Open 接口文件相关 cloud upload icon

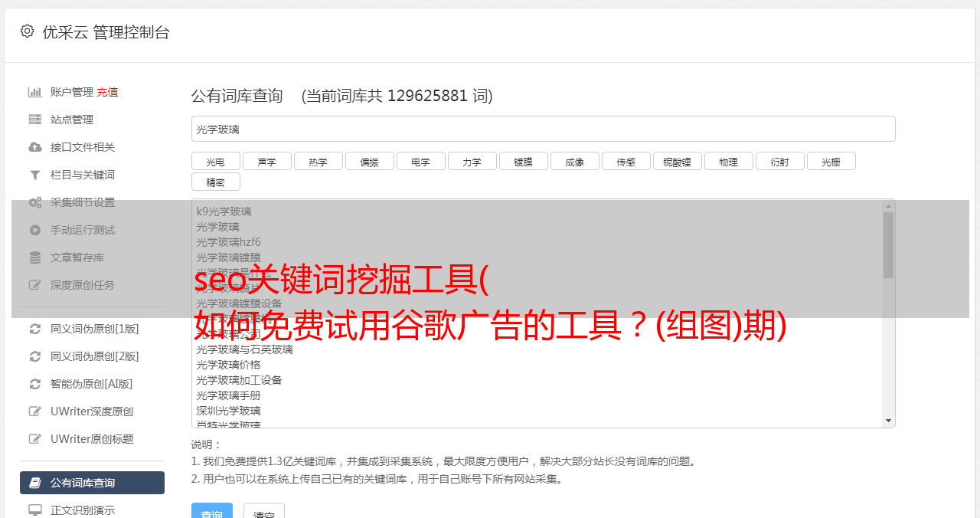(x=35, y=147)
